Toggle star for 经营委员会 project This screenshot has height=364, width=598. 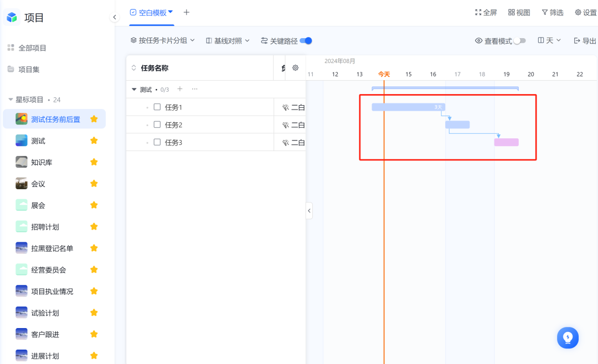tap(94, 270)
